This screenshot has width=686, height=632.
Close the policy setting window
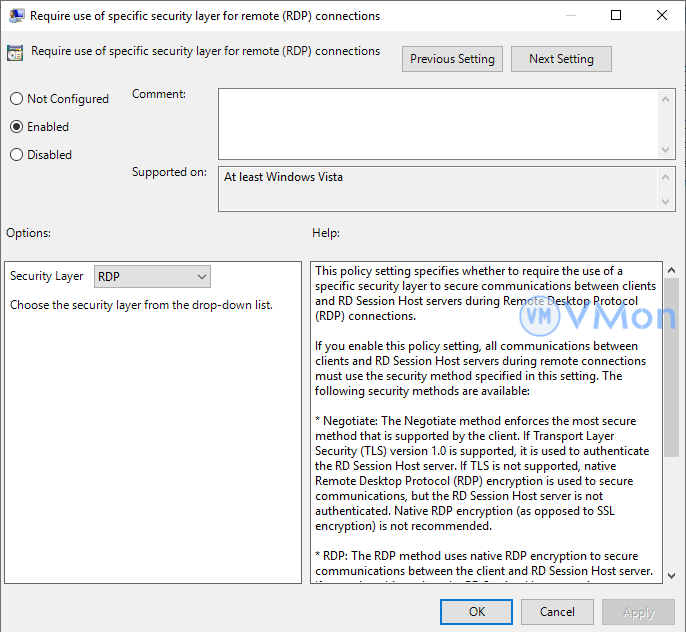pos(662,15)
